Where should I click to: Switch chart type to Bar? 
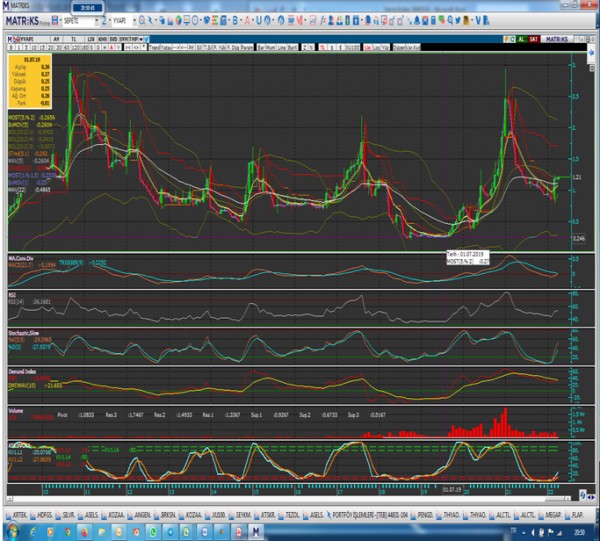click(x=260, y=47)
